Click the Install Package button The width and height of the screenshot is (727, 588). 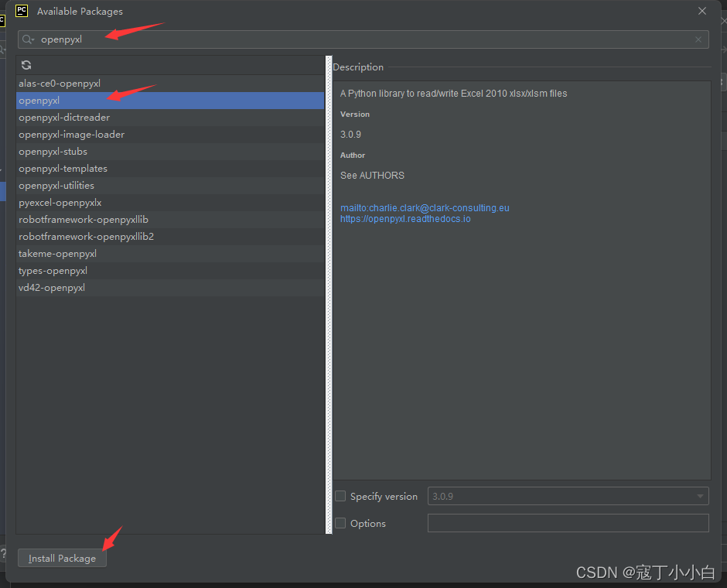[x=62, y=559]
